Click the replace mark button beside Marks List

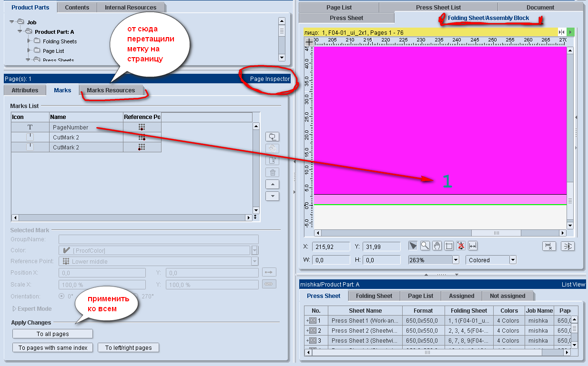(x=272, y=137)
